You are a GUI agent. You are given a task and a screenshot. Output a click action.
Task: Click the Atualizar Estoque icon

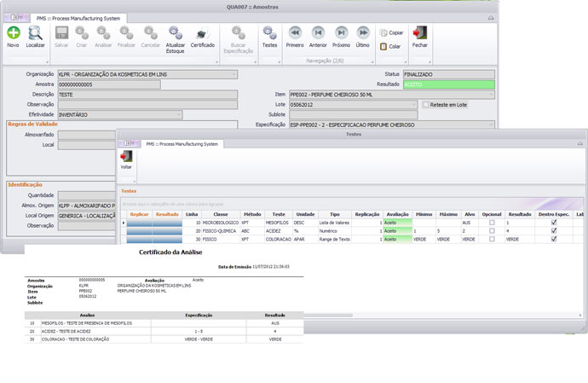pyautogui.click(x=176, y=32)
